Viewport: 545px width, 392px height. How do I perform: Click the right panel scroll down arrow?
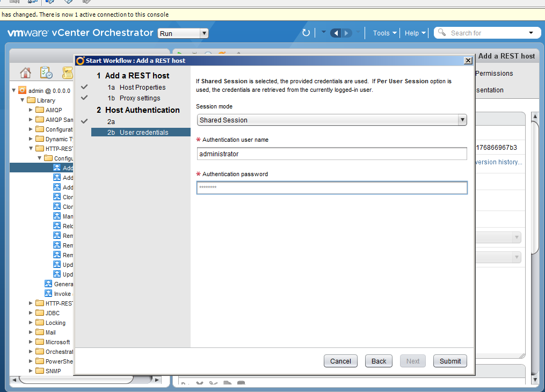[535, 380]
